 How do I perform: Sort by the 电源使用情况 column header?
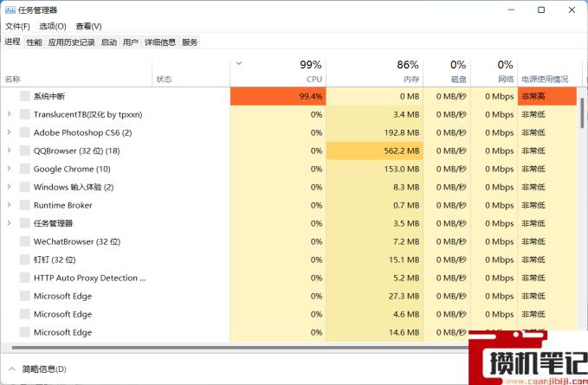pyautogui.click(x=550, y=73)
